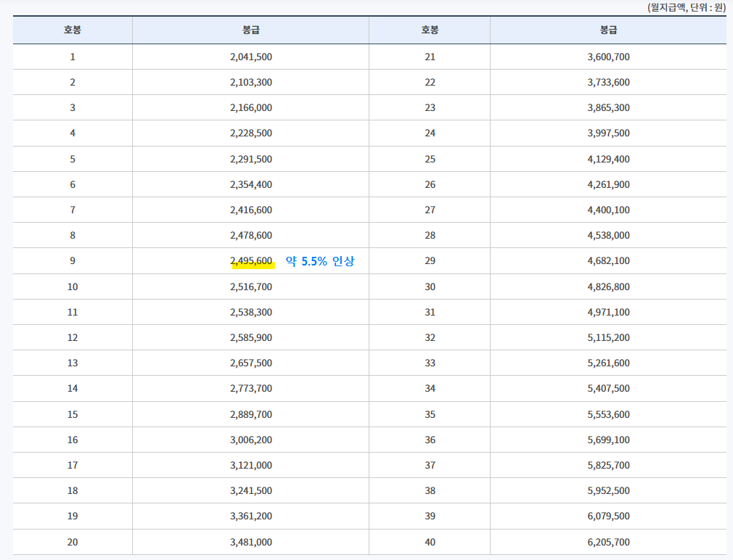Select salary value 4,682,100 for grade 29
The height and width of the screenshot is (560, 733).
tap(608, 260)
